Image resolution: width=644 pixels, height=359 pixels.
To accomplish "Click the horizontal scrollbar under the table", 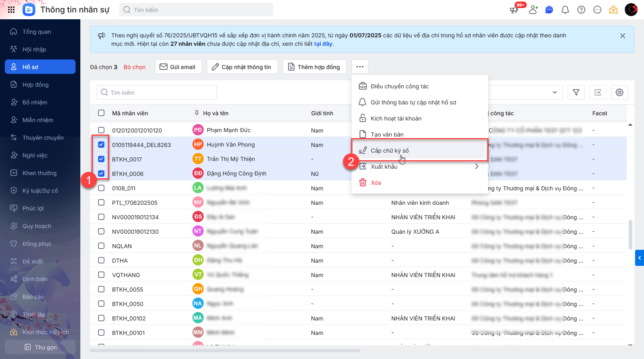I will click(x=225, y=351).
